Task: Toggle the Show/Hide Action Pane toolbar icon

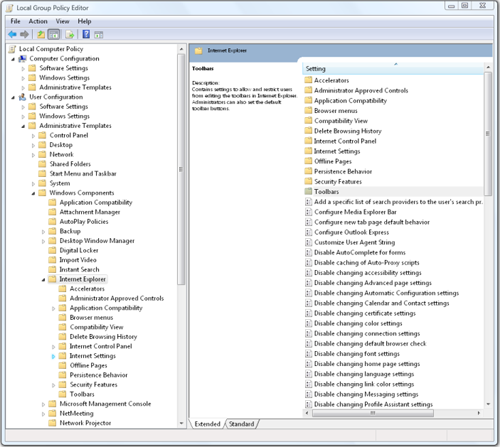Action: (99, 34)
